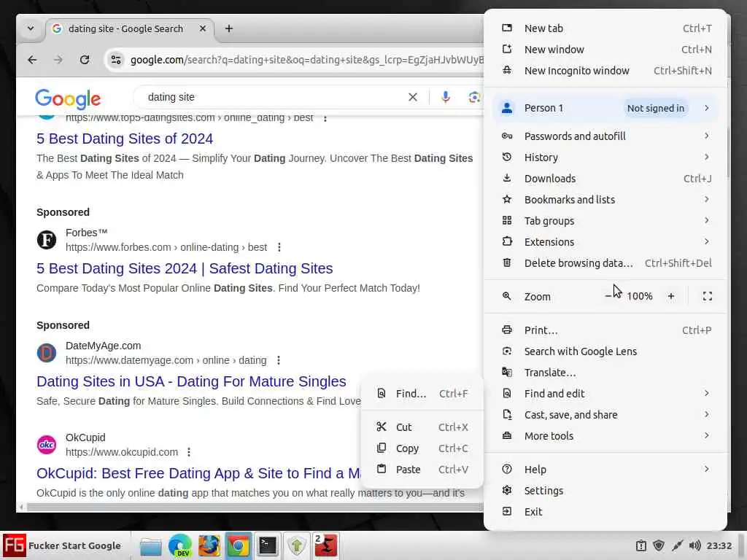The width and height of the screenshot is (747, 560).
Task: Expand the Tab groups submenu
Action: click(606, 221)
